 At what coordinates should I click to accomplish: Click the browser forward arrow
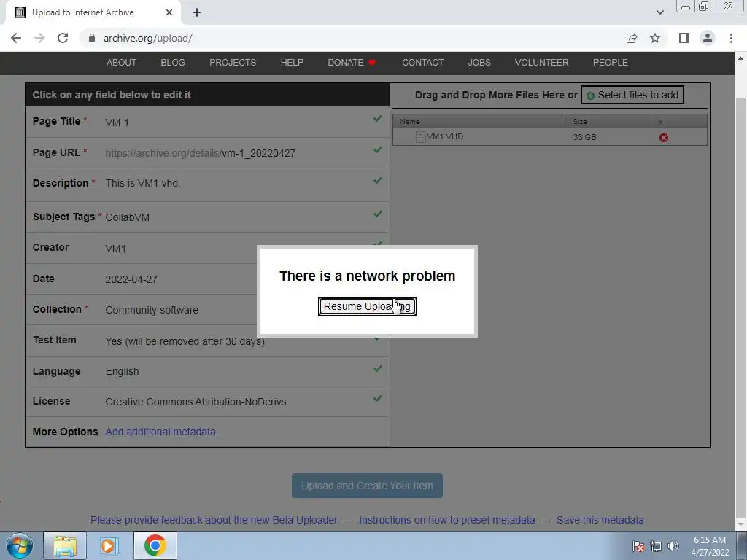(39, 38)
